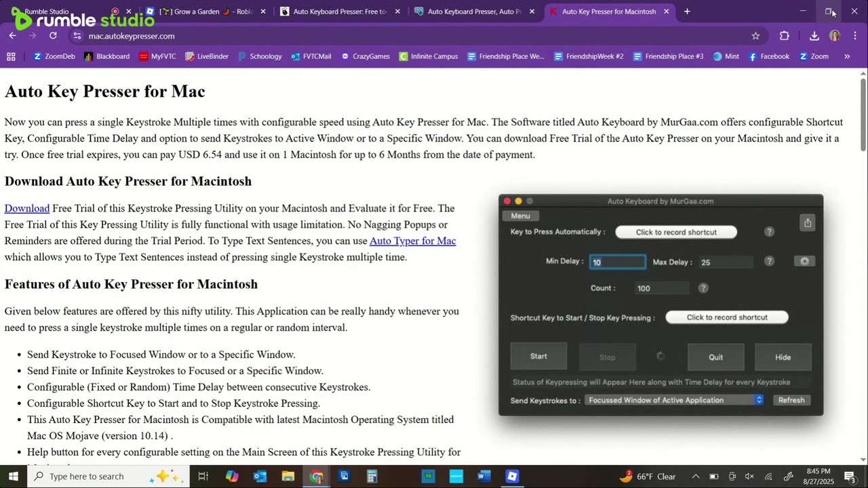Unmute via the volume tray icon
This screenshot has width=868, height=488.
pyautogui.click(x=749, y=476)
